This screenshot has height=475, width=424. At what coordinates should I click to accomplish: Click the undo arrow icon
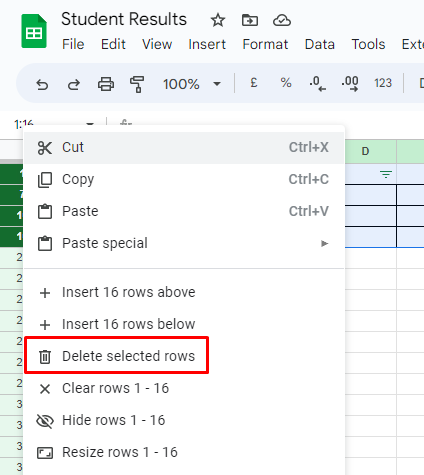click(x=42, y=84)
